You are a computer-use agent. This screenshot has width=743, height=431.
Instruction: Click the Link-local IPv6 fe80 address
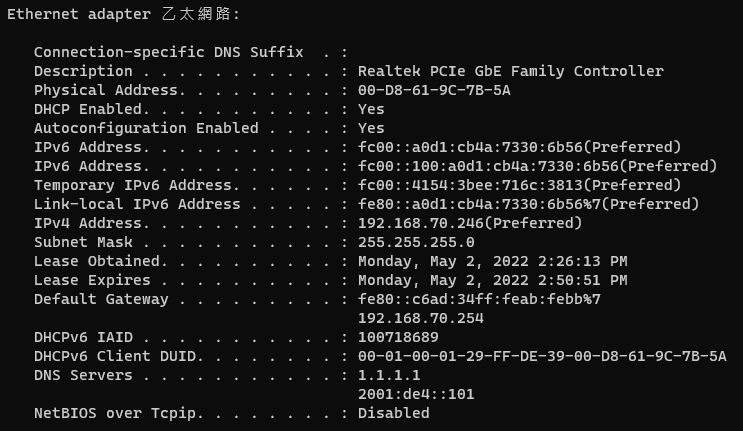tap(528, 204)
